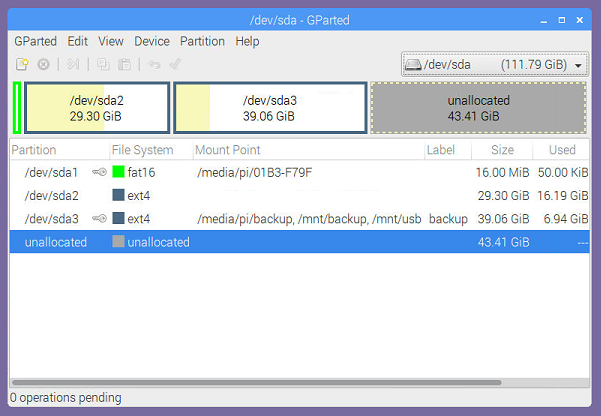Sort by Mount Point column header

pos(309,150)
